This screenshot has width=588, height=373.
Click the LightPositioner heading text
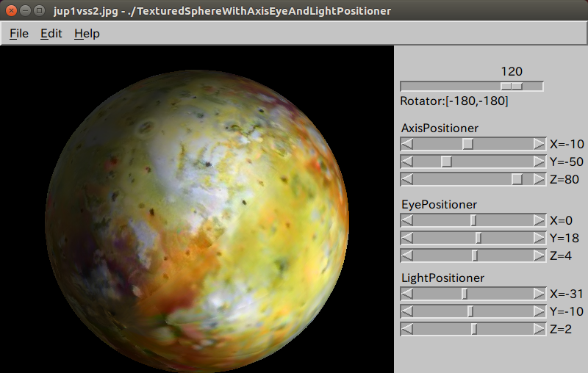tap(443, 278)
